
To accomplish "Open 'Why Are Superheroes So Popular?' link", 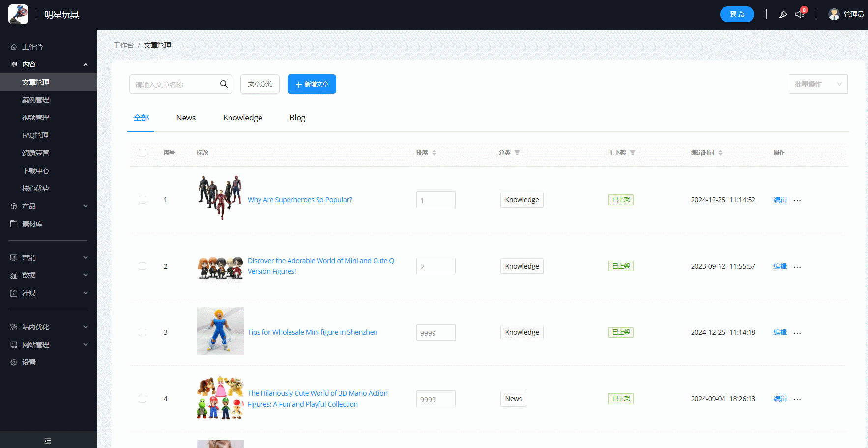I will coord(300,200).
